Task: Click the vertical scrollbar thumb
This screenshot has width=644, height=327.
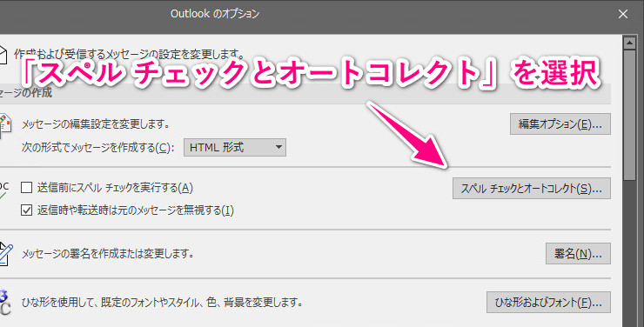Action: click(629, 115)
